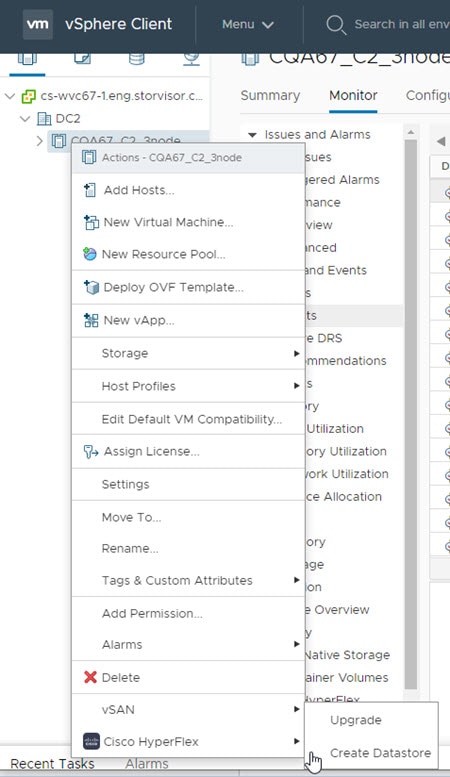This screenshot has width=450, height=777.
Task: Choose New Resource Pool... menu entry
Action: point(188,254)
